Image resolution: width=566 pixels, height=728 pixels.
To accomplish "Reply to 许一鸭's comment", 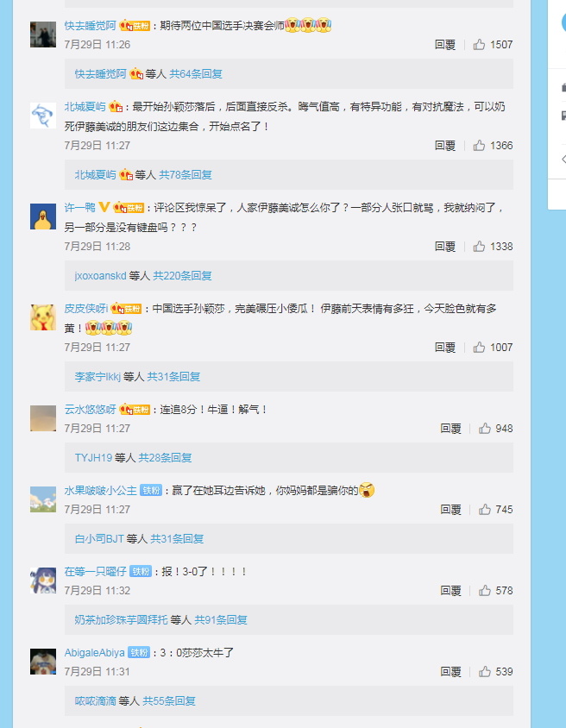I will [x=445, y=247].
